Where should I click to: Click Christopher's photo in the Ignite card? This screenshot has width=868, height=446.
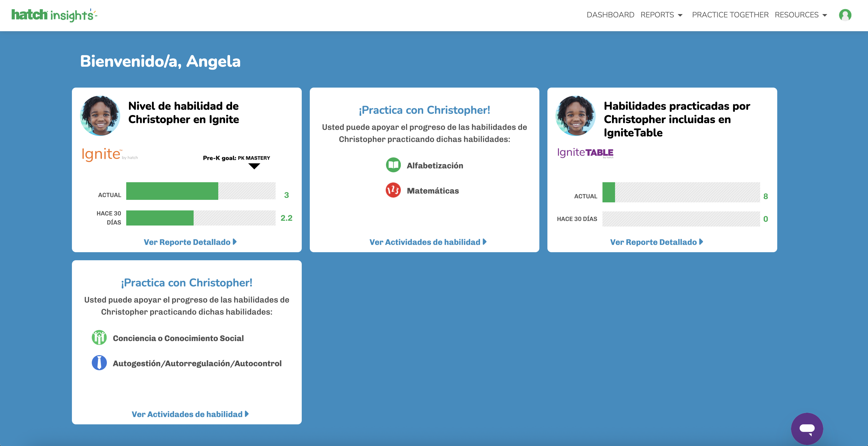tap(100, 116)
